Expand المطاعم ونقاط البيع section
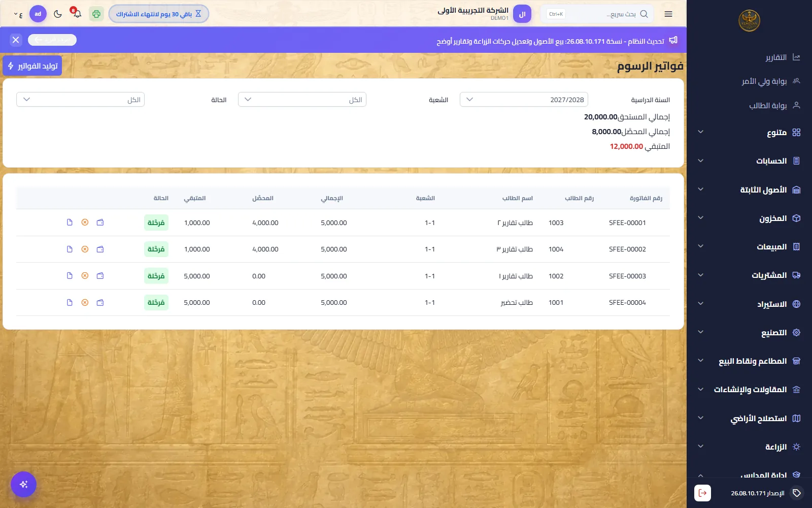Image resolution: width=812 pixels, height=508 pixels. (x=749, y=361)
